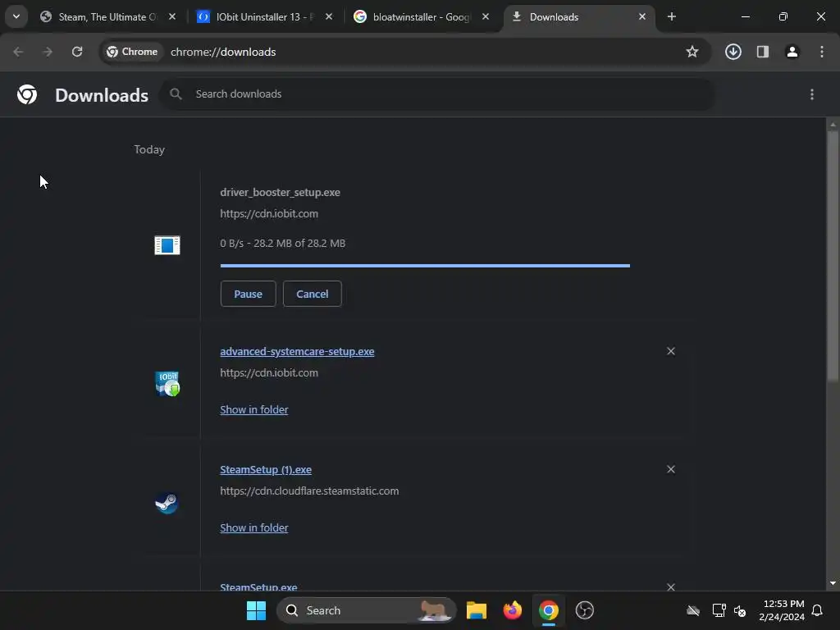Screen dimensions: 840x630
Task: Open the profile avatar menu
Action: point(792,52)
